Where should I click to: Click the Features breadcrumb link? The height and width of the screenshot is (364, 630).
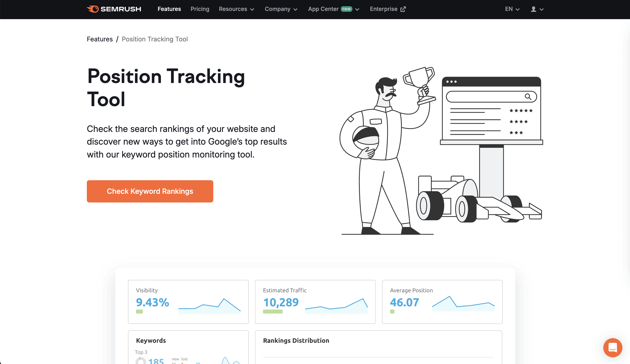coord(100,39)
